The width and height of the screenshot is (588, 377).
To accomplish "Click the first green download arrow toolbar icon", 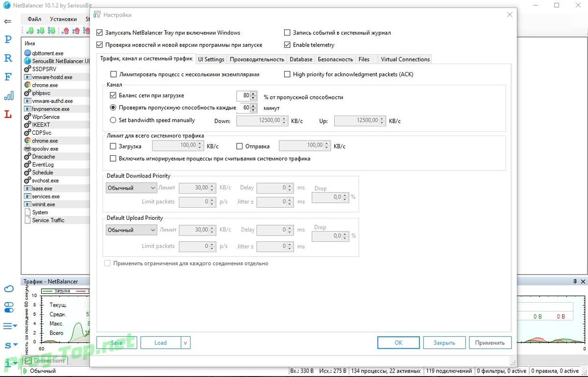I will click(x=30, y=31).
